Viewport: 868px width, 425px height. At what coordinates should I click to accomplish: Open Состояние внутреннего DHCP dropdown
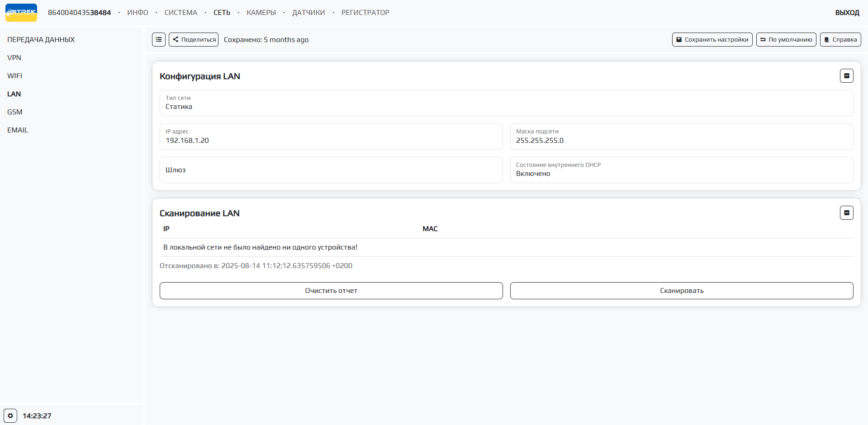pyautogui.click(x=681, y=170)
